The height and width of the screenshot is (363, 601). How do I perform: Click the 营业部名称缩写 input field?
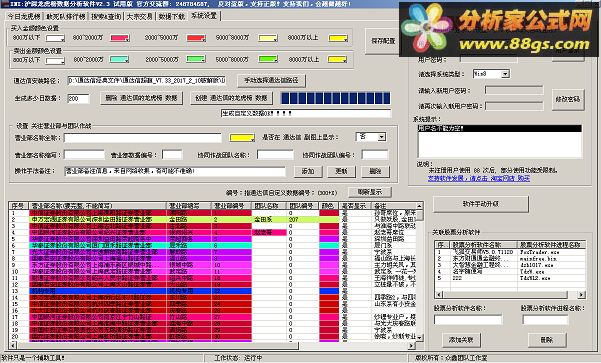tap(84, 155)
